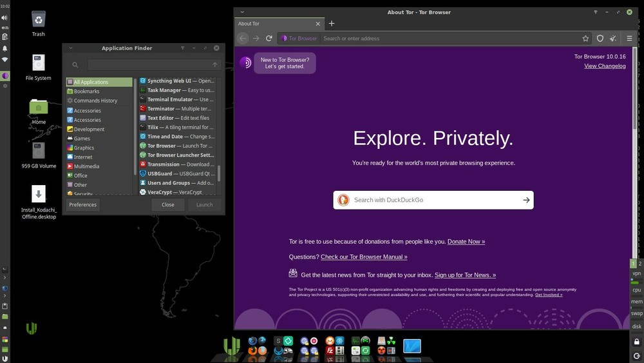Open Check our Tor Browser Manual link
This screenshot has height=363, width=644.
[x=364, y=257]
